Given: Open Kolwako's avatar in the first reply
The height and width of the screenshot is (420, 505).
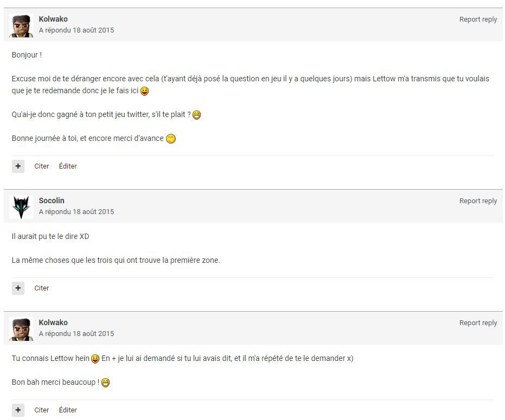Looking at the screenshot, I should click(x=21, y=25).
